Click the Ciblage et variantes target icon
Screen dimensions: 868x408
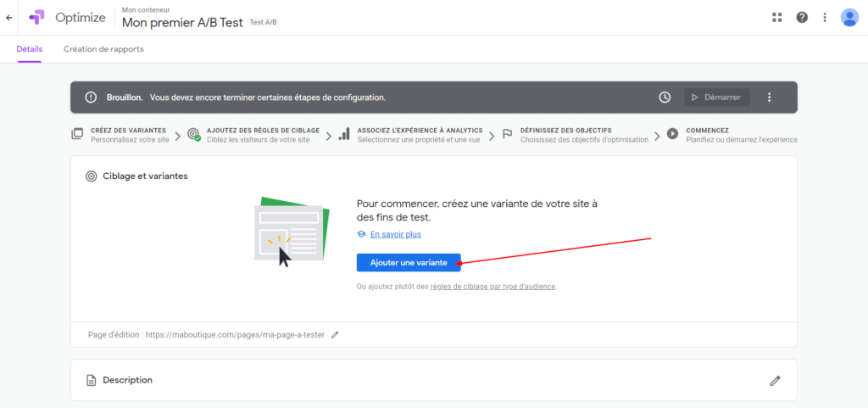point(91,176)
